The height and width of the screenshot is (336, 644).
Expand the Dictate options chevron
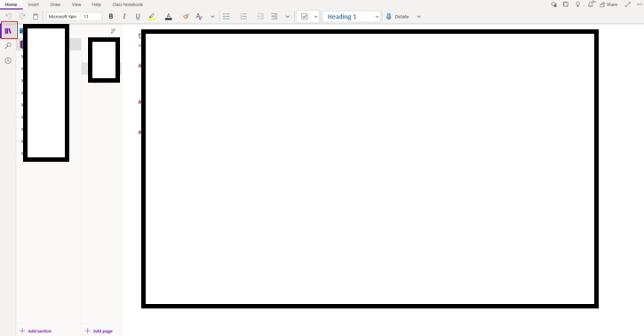point(418,16)
